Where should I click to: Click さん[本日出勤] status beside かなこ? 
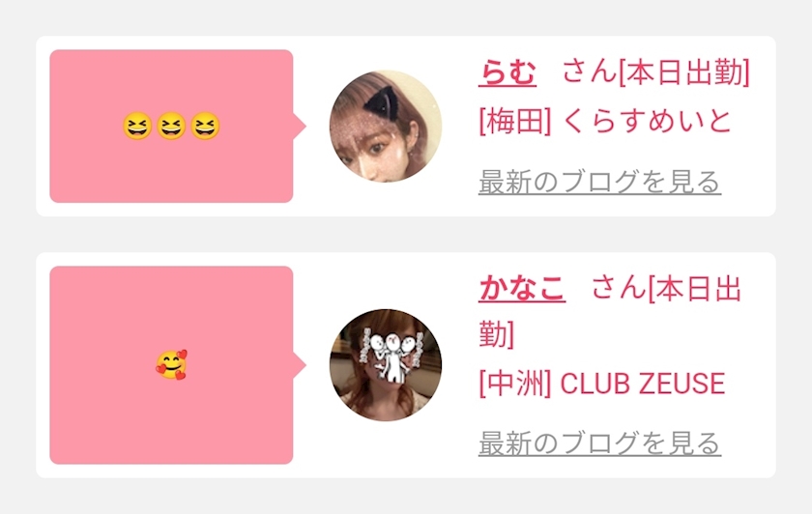pyautogui.click(x=611, y=312)
